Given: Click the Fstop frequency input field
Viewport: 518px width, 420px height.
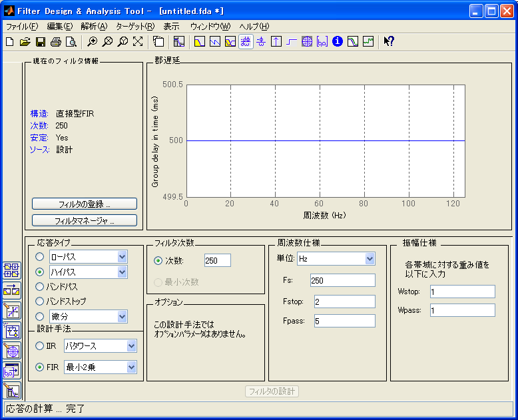Looking at the screenshot, I should 345,302.
